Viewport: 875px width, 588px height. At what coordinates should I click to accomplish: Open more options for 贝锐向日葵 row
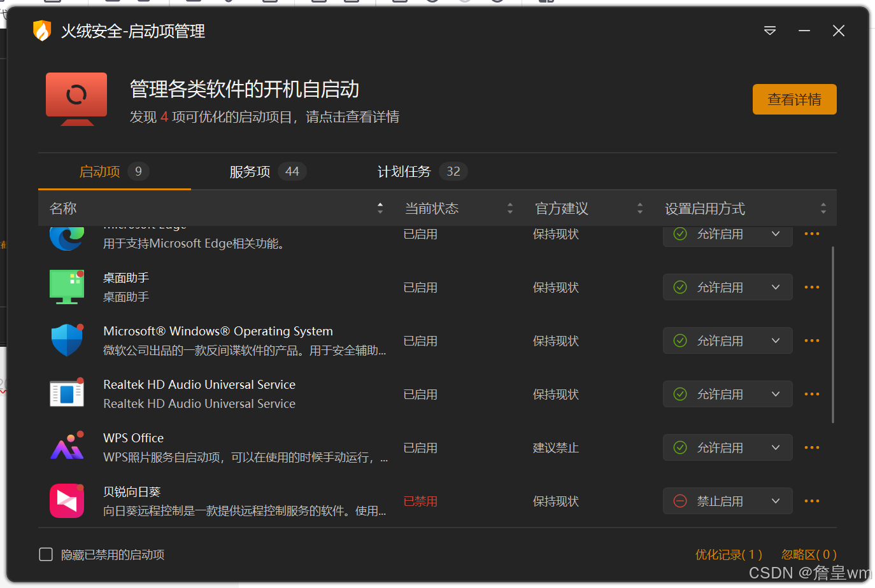[812, 501]
